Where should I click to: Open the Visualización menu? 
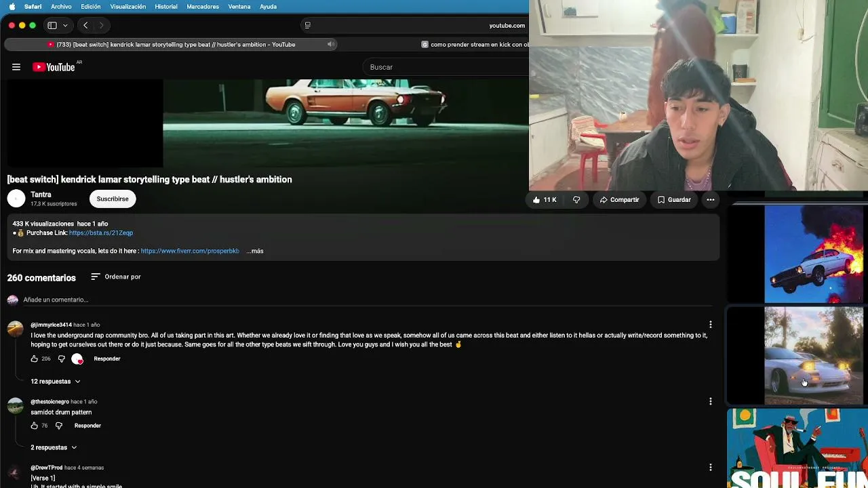[x=127, y=6]
